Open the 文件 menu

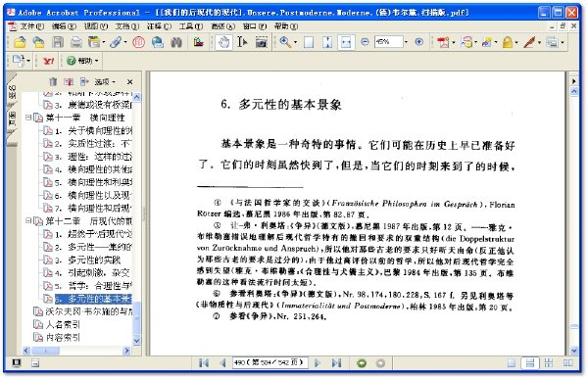pos(31,26)
